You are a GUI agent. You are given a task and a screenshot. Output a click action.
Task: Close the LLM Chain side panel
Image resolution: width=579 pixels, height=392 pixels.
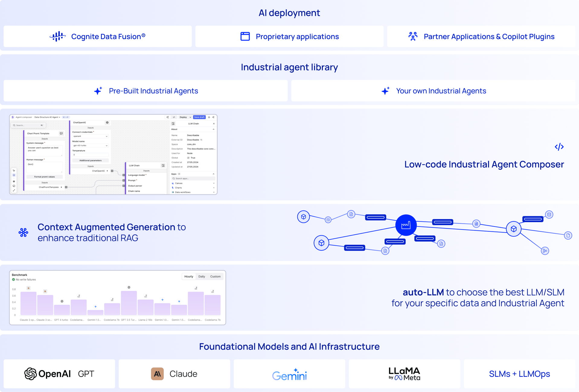click(214, 124)
